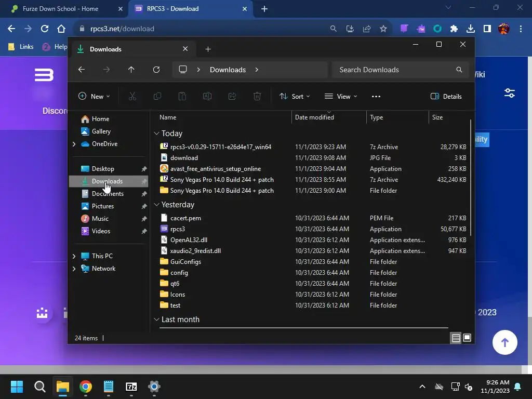
Task: Select the cacert.pem file
Action: pos(185,218)
